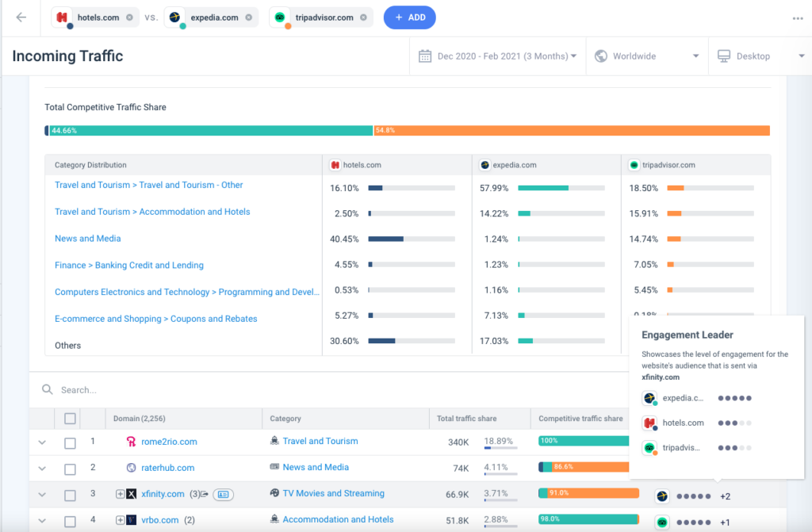
Task: Click the orange 54.8% traffic share bar
Action: pyautogui.click(x=571, y=129)
